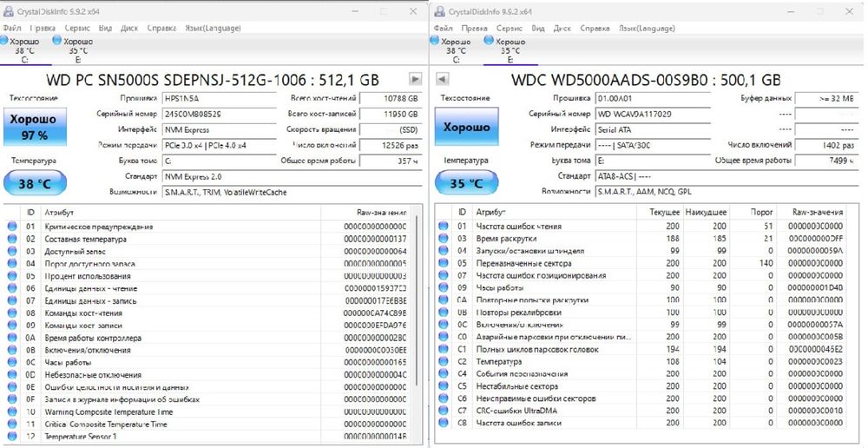The height and width of the screenshot is (448, 868).
Task: Click WDC WD5000AADS disk model title
Action: (x=646, y=80)
